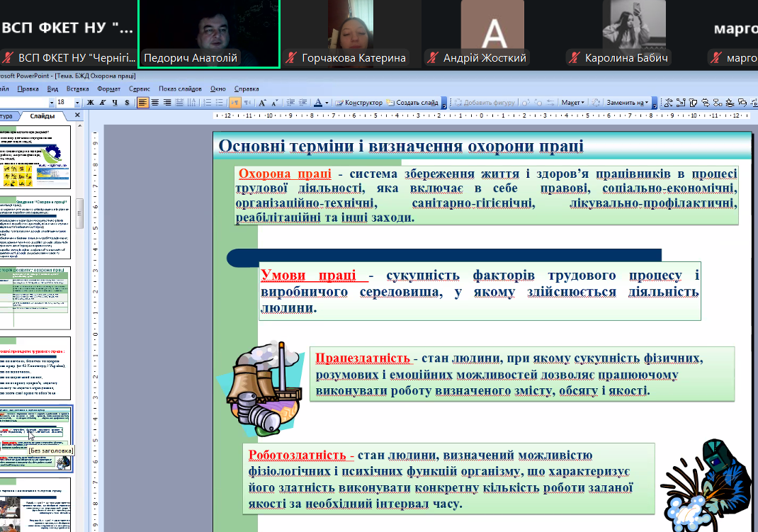758x532 pixels.
Task: Align text right icon
Action: coord(167,103)
